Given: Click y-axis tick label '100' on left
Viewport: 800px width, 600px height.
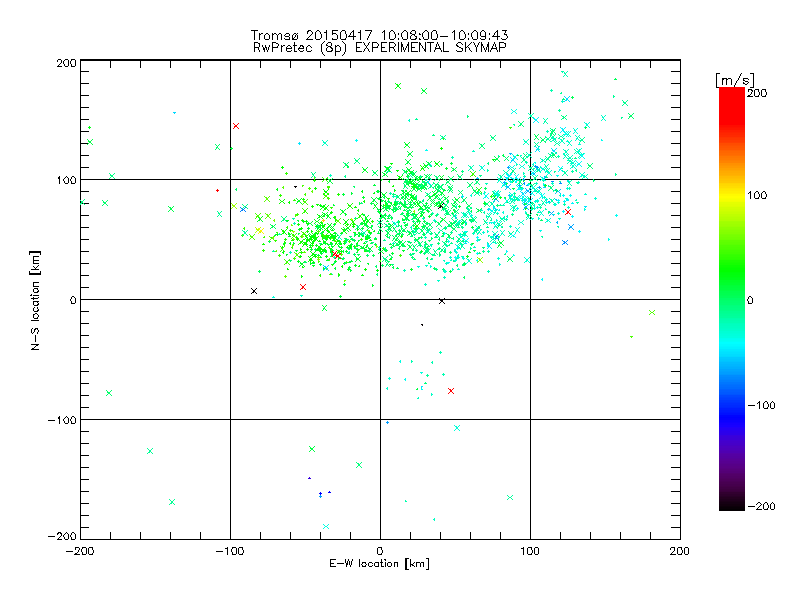Looking at the screenshot, I should [x=67, y=180].
